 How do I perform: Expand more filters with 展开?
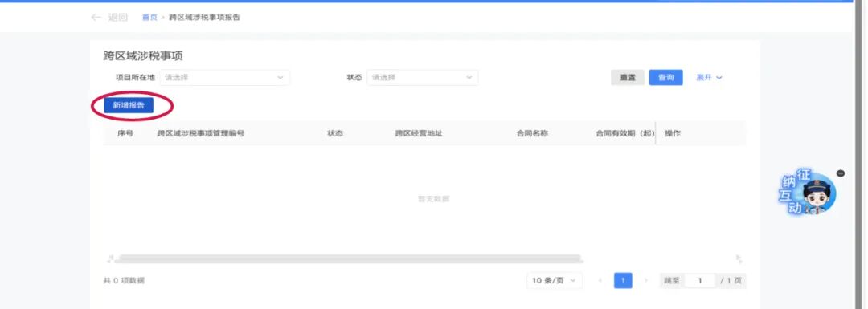click(709, 77)
